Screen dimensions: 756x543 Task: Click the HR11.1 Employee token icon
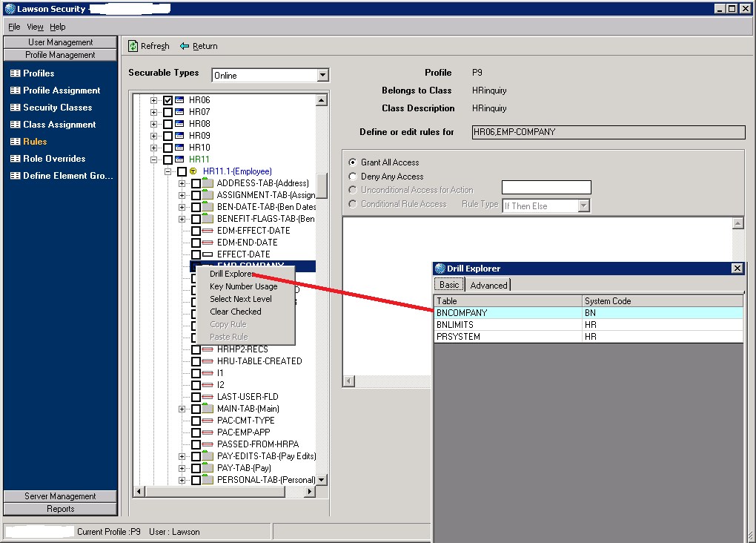193,171
